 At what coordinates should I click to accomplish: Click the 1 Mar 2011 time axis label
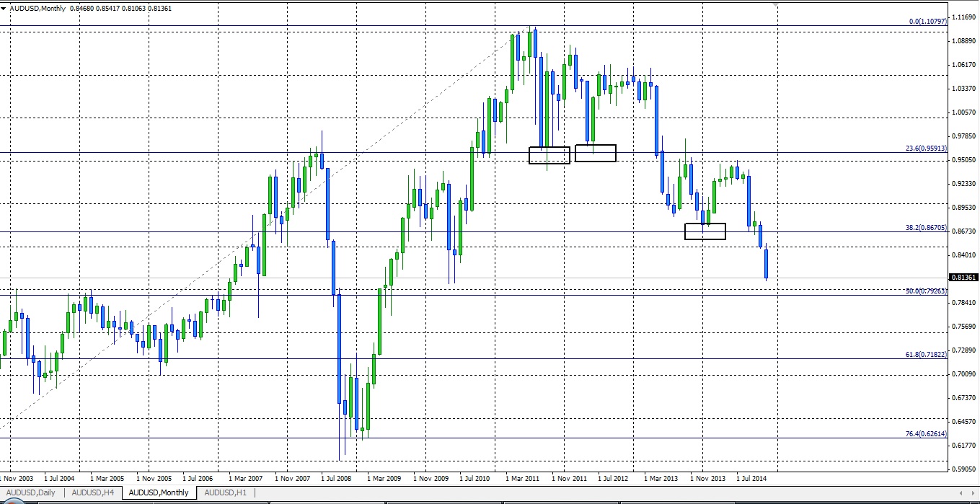point(522,478)
